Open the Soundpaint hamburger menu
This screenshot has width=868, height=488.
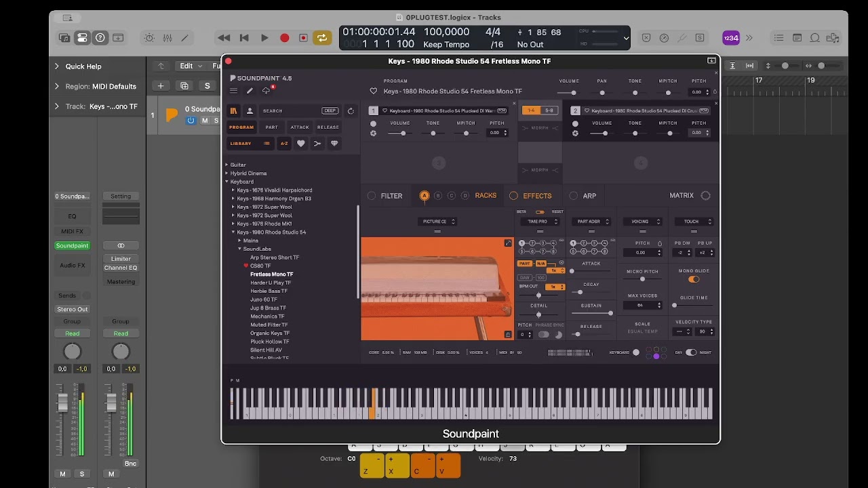tap(233, 91)
